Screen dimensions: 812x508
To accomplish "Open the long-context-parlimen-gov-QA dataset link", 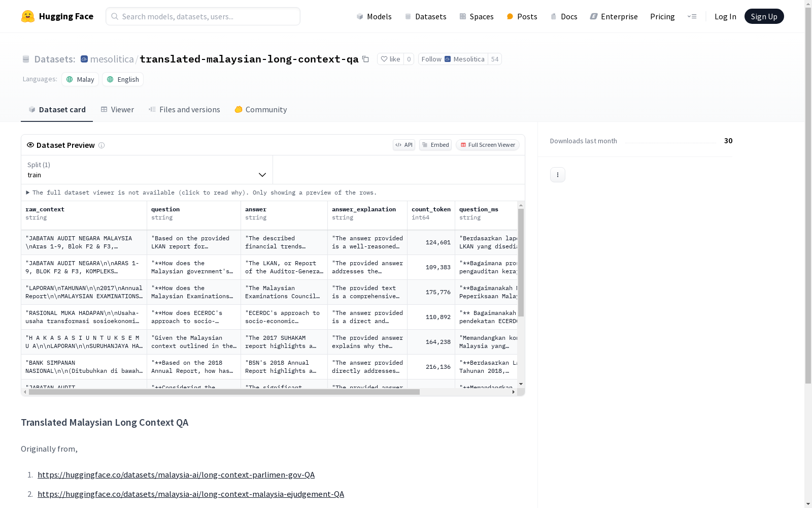I will click(176, 474).
